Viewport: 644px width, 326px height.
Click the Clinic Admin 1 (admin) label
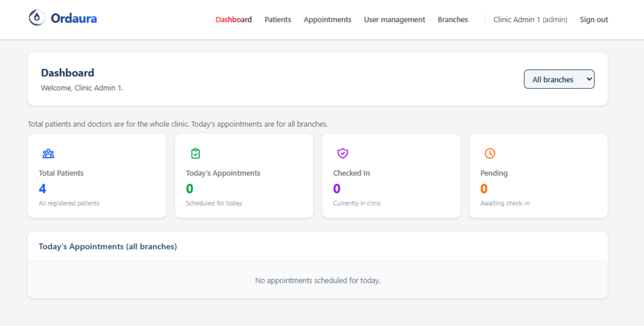tap(530, 20)
